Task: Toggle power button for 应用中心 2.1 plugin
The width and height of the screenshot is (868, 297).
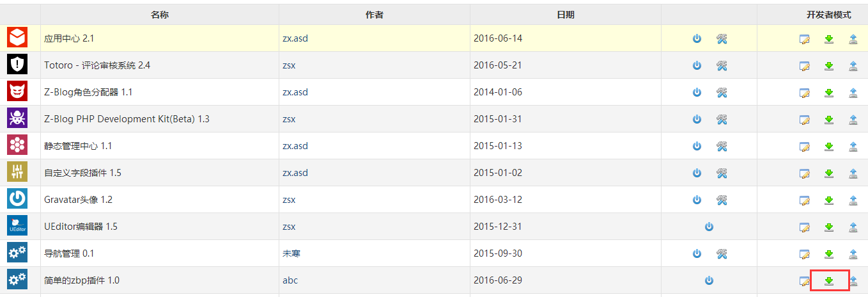Action: click(x=697, y=39)
